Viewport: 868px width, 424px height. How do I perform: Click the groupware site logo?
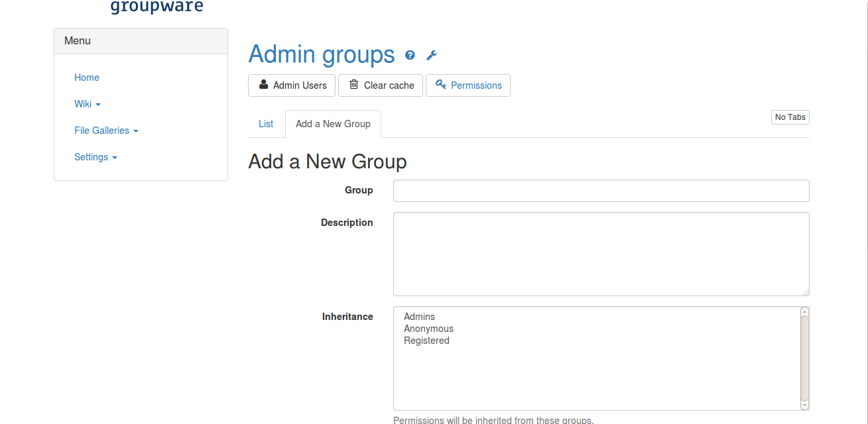[x=156, y=7]
